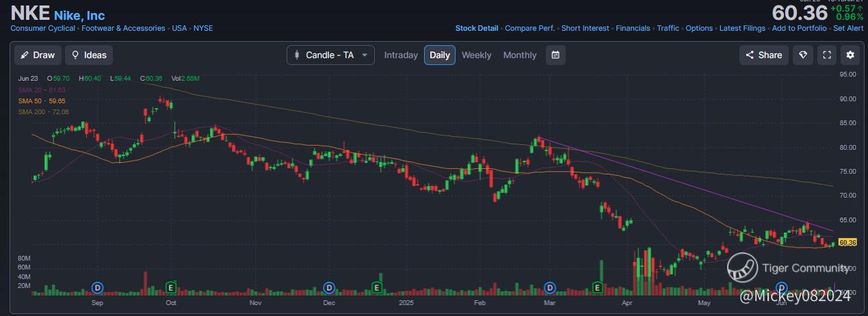Click the diamond premium icon
The image size is (868, 316).
(x=803, y=55)
